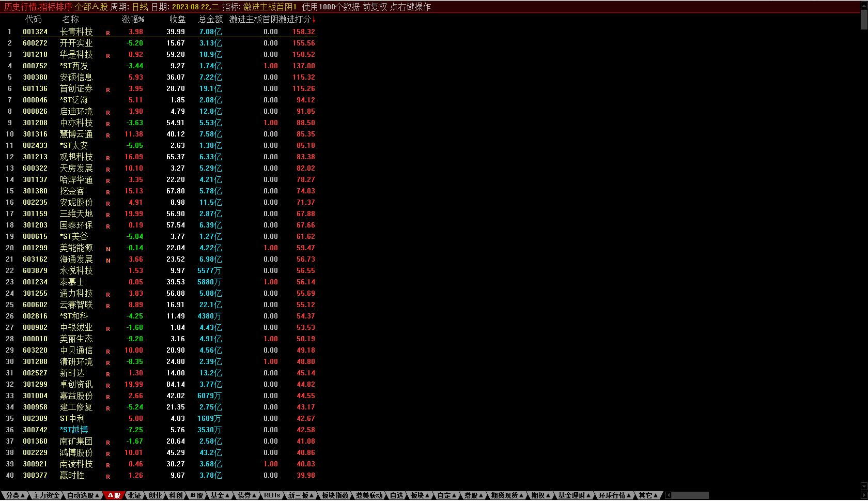Viewport: 868px width, 501px height.
Task: Expand the 环球行情 tab menu
Action: click(x=615, y=495)
